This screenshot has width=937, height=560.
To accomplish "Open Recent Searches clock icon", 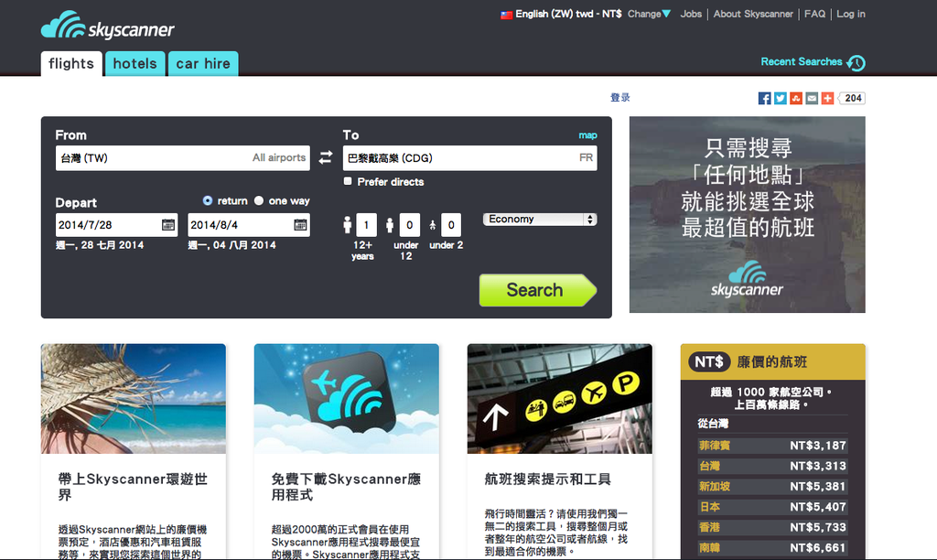I will point(856,63).
